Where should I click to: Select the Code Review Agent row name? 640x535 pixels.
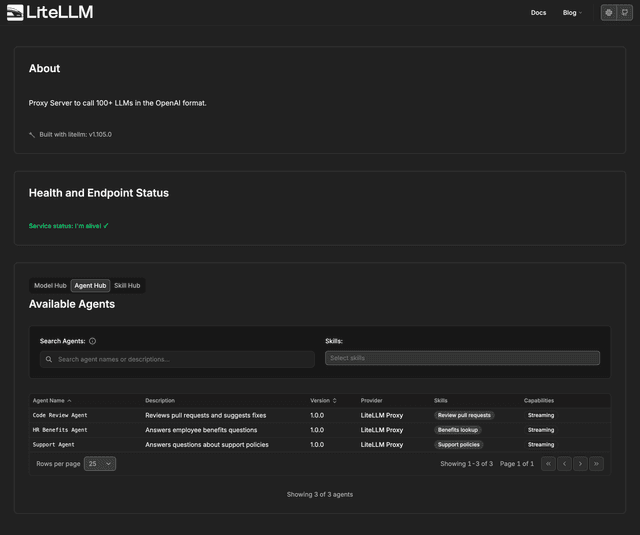(x=60, y=415)
